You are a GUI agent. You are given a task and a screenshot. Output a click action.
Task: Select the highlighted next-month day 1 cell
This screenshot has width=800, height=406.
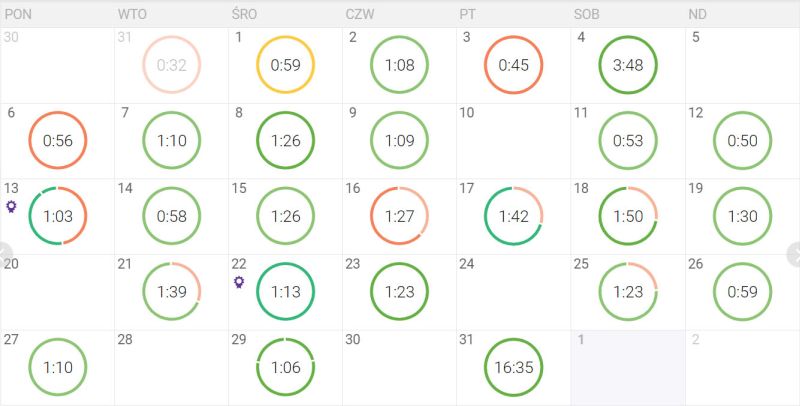[x=628, y=367]
